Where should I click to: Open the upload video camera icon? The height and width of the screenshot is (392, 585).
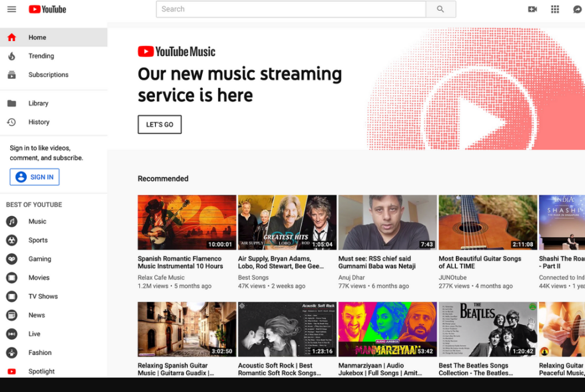pos(532,9)
